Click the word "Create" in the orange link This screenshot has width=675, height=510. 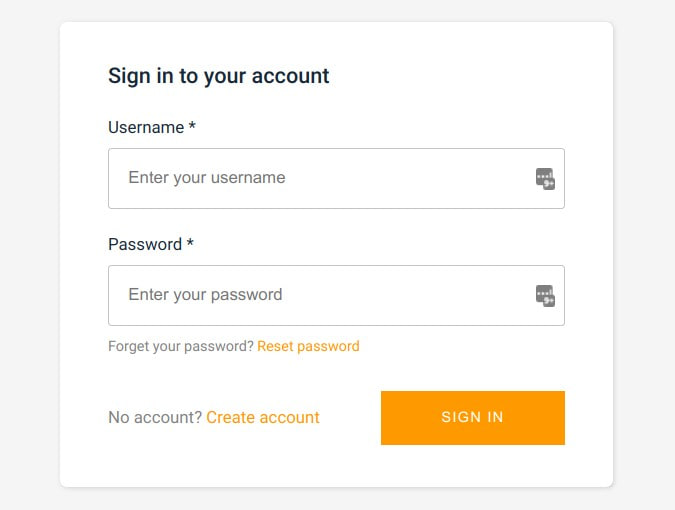(x=231, y=417)
